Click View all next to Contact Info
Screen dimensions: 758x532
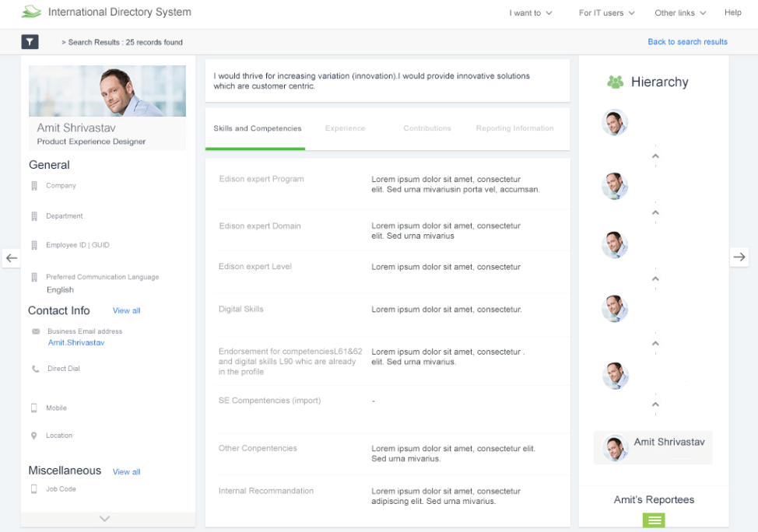tap(127, 310)
